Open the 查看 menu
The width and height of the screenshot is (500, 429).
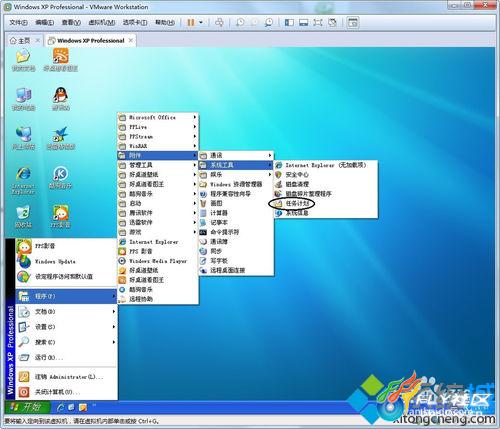(x=71, y=23)
